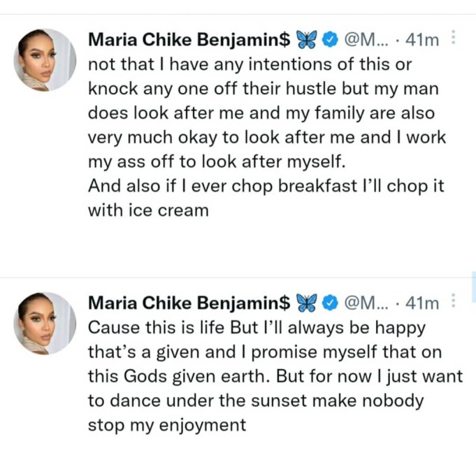The width and height of the screenshot is (476, 476).
Task: Click butterfly emoji in the second tweet's name
Action: point(306,303)
